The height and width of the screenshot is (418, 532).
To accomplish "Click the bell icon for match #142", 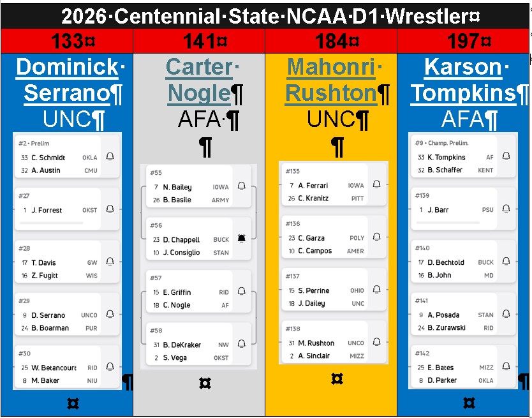I will pyautogui.click(x=506, y=366).
